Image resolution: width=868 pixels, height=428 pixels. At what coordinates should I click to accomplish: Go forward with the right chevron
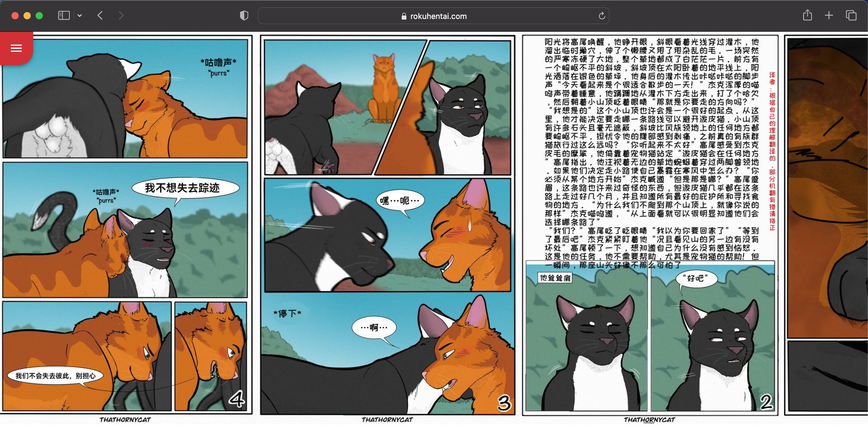(121, 15)
